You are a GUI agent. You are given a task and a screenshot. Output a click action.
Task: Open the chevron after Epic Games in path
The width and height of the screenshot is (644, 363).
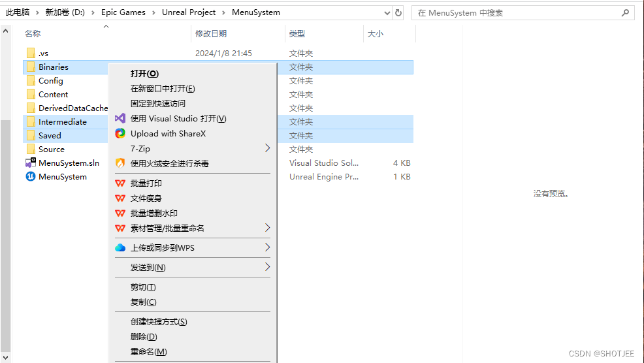(153, 12)
